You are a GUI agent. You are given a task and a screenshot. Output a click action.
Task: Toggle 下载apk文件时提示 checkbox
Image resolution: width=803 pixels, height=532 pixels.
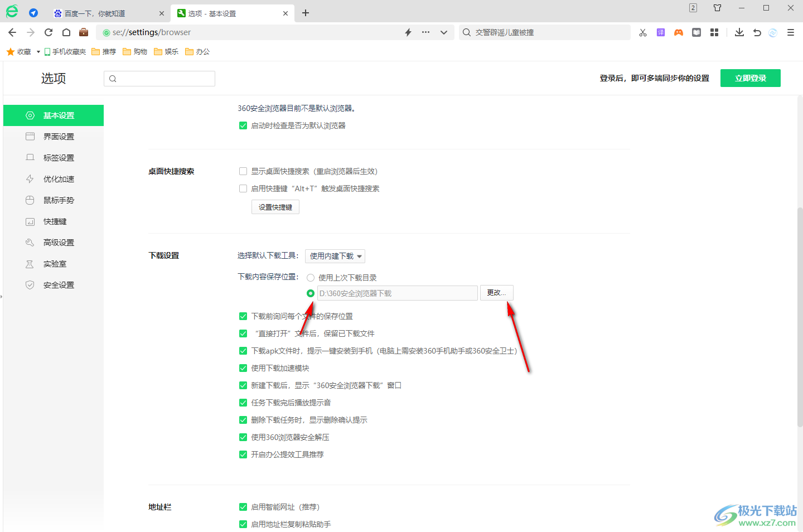(243, 351)
